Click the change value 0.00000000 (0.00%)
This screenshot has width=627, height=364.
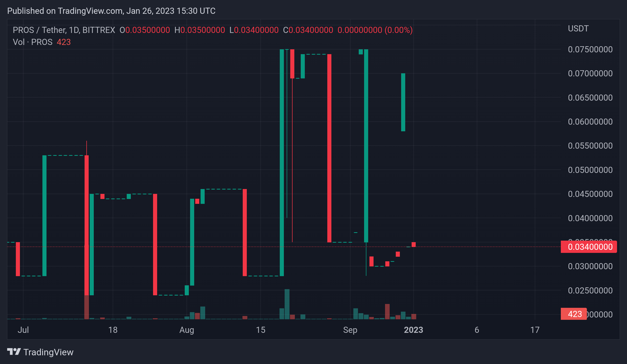click(375, 30)
